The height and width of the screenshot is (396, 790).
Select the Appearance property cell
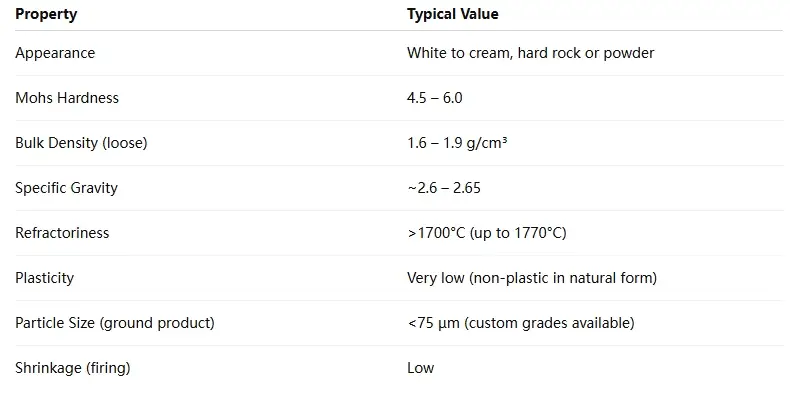coord(55,53)
